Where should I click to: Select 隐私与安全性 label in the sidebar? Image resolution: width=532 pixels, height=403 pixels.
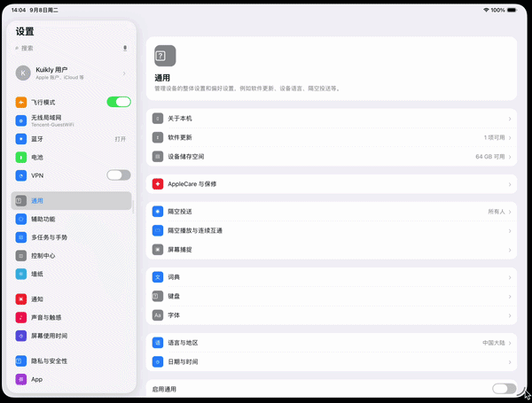[49, 361]
